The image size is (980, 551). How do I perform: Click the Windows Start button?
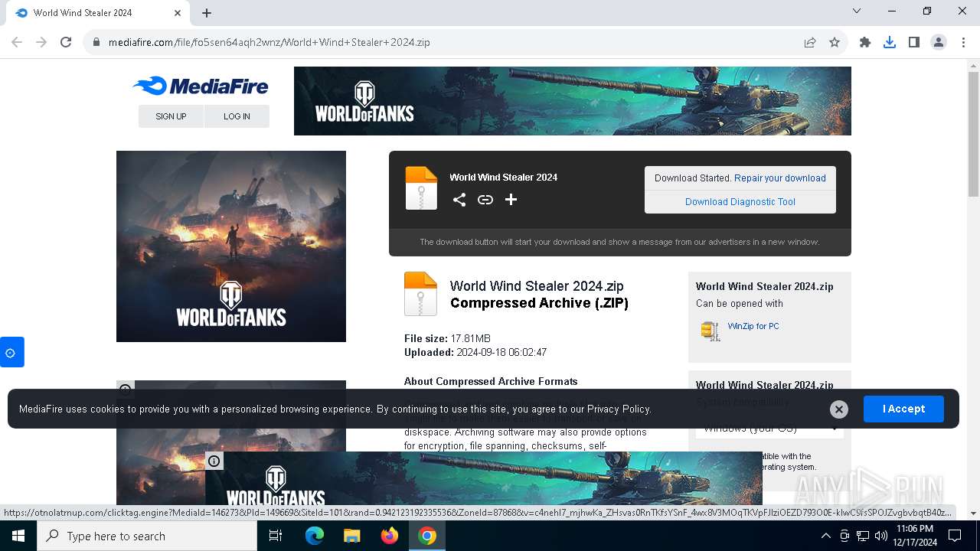pyautogui.click(x=18, y=536)
